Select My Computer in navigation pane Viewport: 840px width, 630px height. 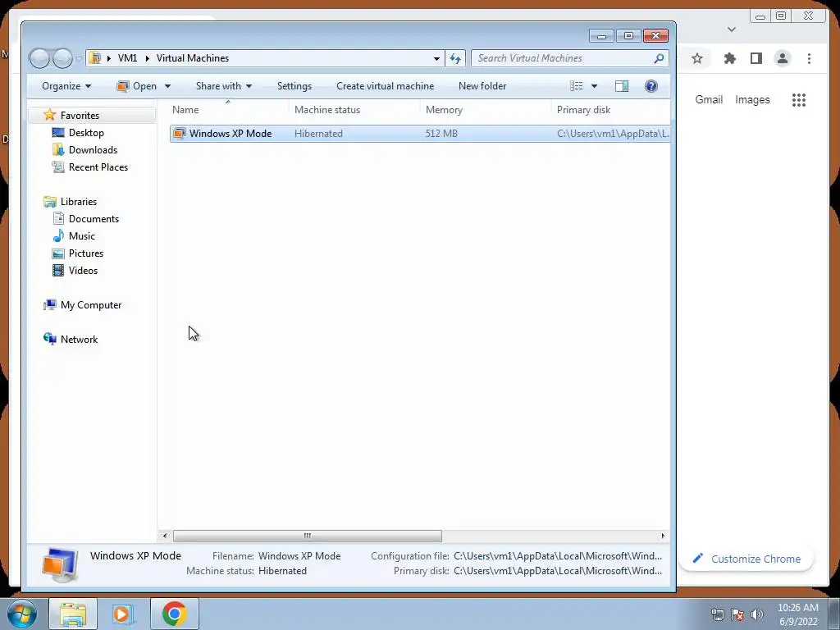pyautogui.click(x=90, y=305)
